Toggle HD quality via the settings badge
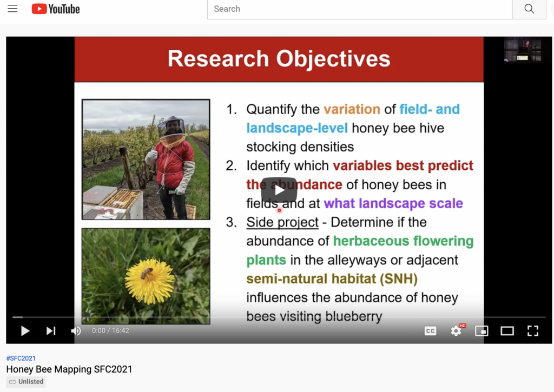Screen dimensions: 554x392 click(462, 324)
